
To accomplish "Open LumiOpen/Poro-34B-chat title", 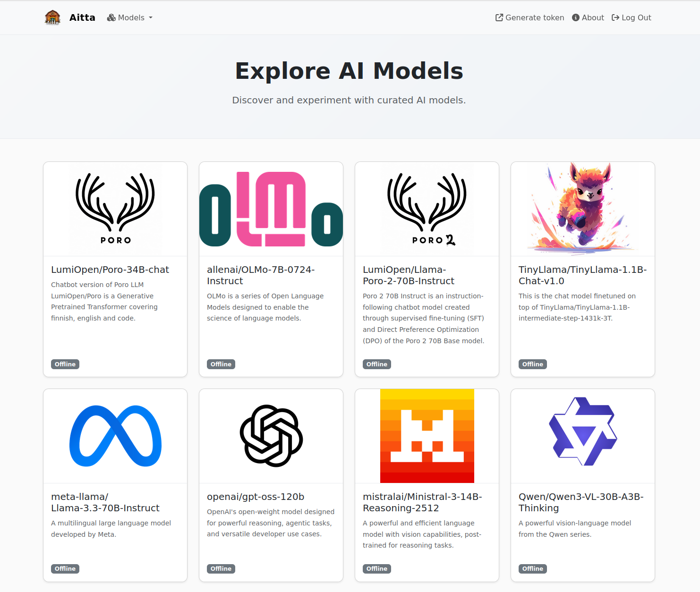I will [x=110, y=270].
